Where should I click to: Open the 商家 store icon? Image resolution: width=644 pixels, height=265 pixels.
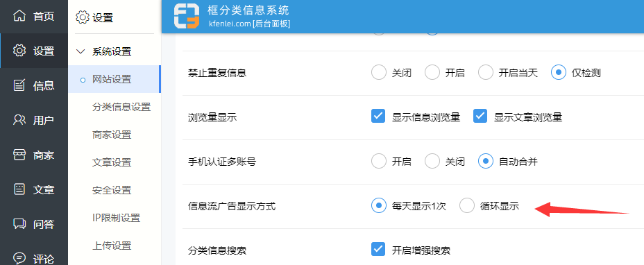tap(19, 155)
